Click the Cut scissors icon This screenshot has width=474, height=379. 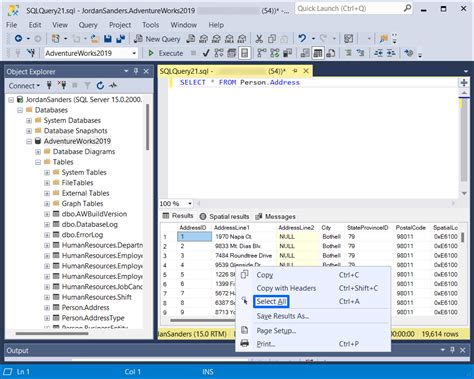(259, 39)
